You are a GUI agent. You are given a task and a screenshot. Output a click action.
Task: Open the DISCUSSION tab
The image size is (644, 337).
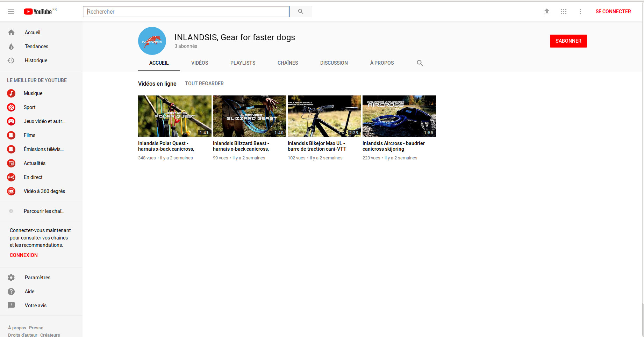(334, 63)
